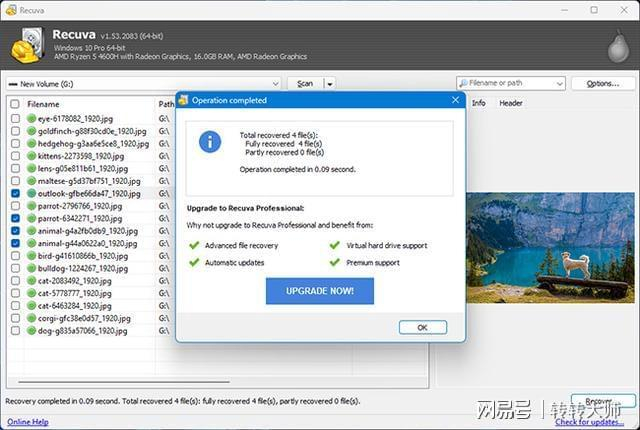Screen dimensions: 640x430
Task: Click the green status icon for eye-6178082_1920.jpg
Action: 31,119
